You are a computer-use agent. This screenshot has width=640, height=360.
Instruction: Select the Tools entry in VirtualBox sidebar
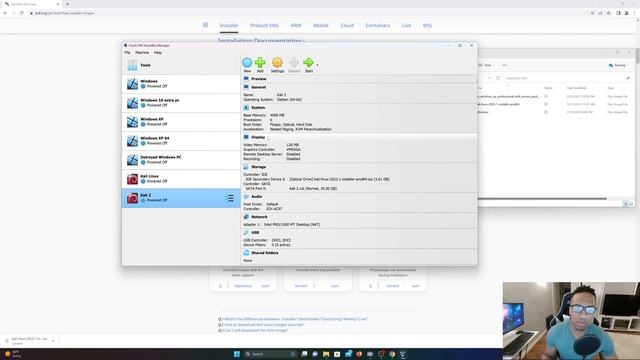click(x=181, y=65)
